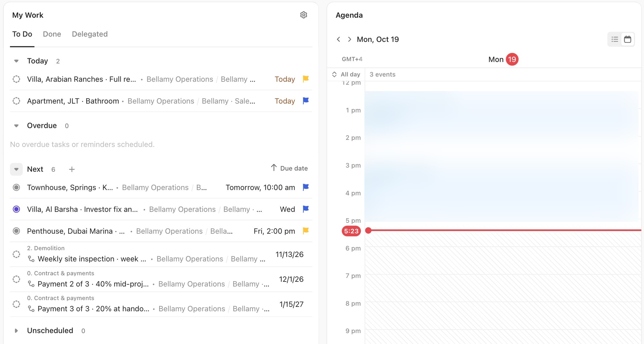Select the To Do tab
This screenshot has width=644, height=344.
[22, 34]
